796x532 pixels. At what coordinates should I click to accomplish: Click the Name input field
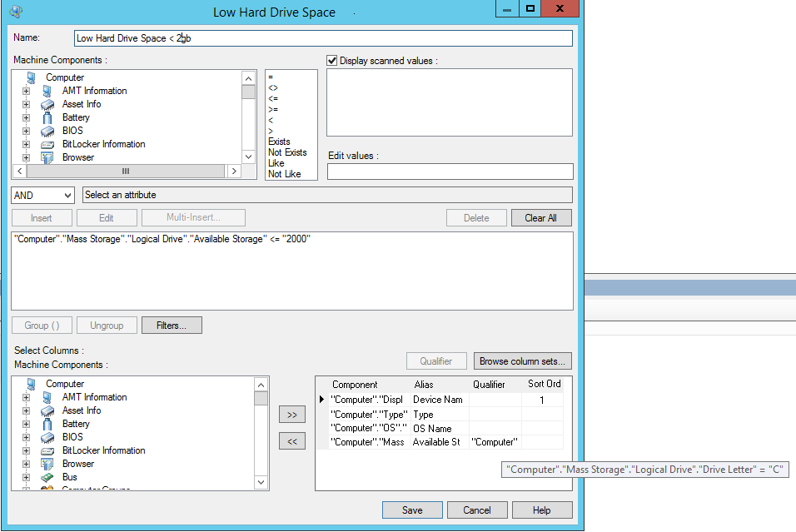(x=322, y=38)
